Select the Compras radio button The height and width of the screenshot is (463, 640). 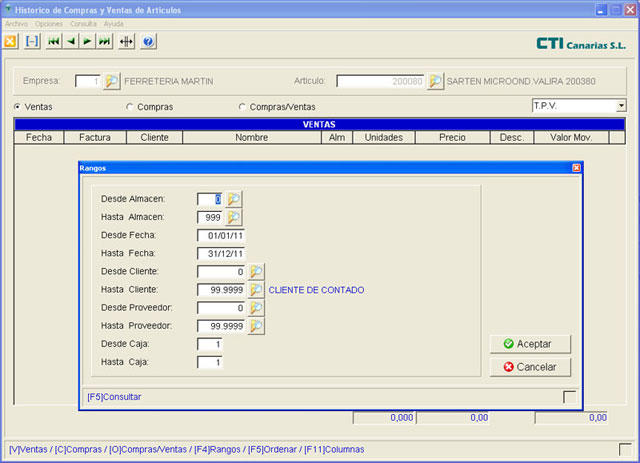pyautogui.click(x=130, y=106)
